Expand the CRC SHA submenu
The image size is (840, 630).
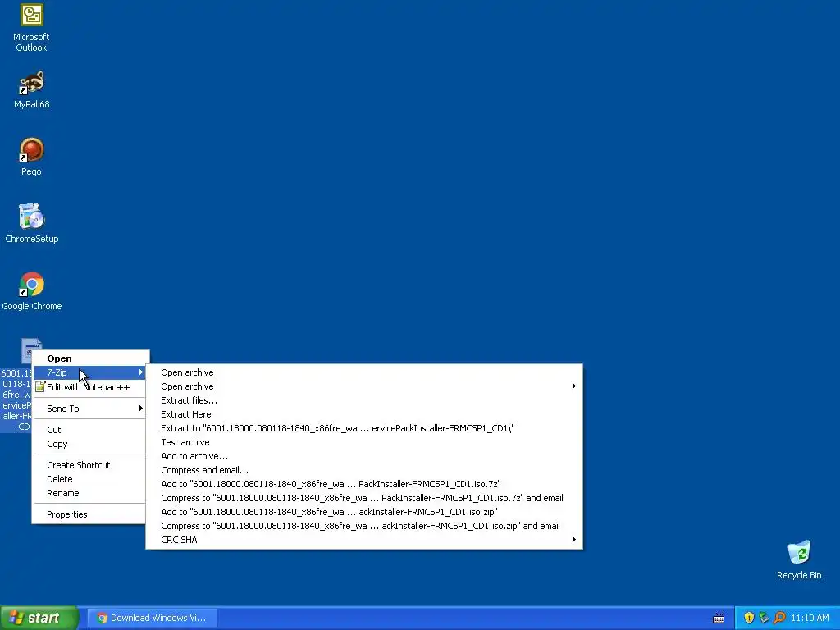click(x=364, y=540)
